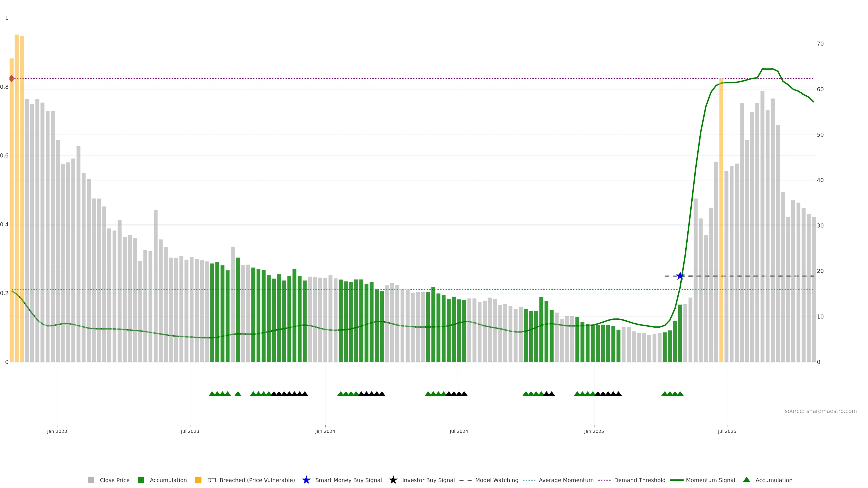The image size is (868, 488).
Task: Click the orange DTL Breached bar near Jul 2025
Action: click(721, 219)
